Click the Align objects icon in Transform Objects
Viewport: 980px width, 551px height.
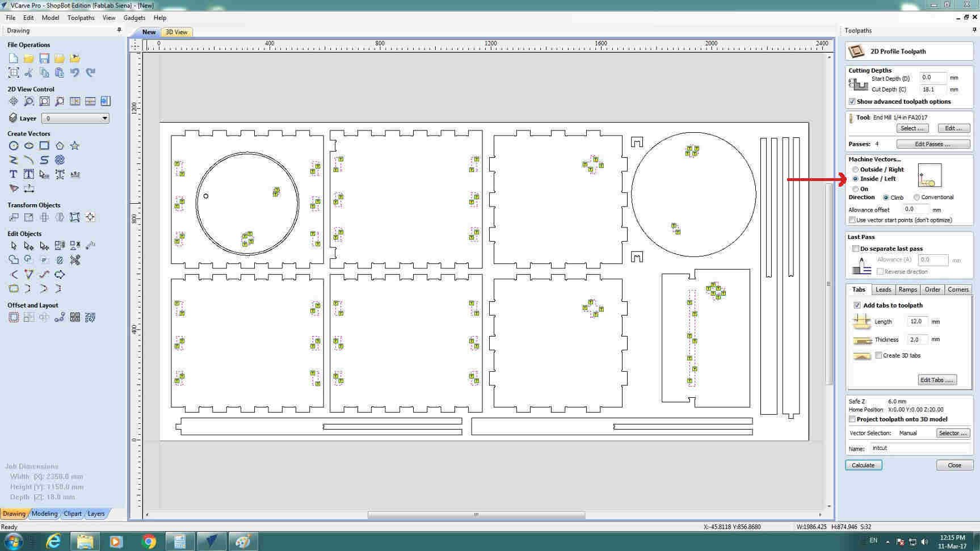click(90, 217)
